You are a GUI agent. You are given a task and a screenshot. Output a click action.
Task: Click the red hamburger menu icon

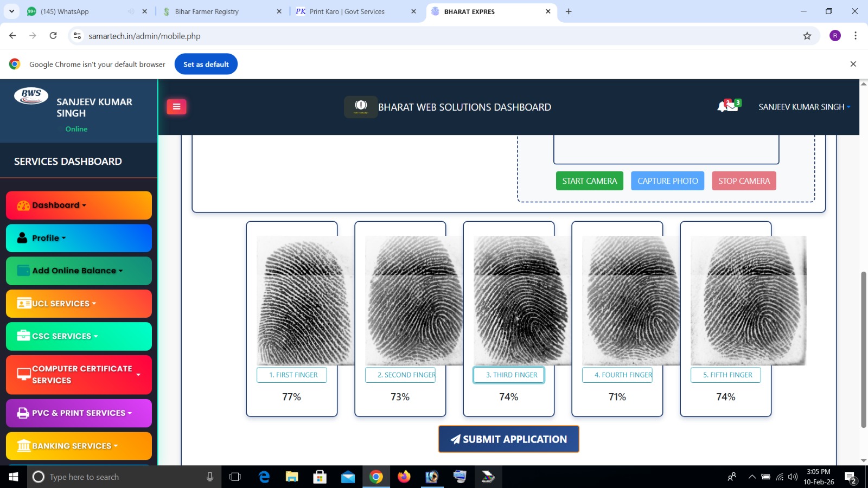pyautogui.click(x=176, y=107)
